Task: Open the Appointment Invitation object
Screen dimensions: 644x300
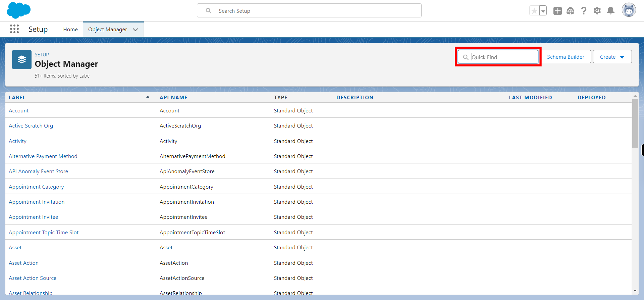Action: click(x=37, y=202)
